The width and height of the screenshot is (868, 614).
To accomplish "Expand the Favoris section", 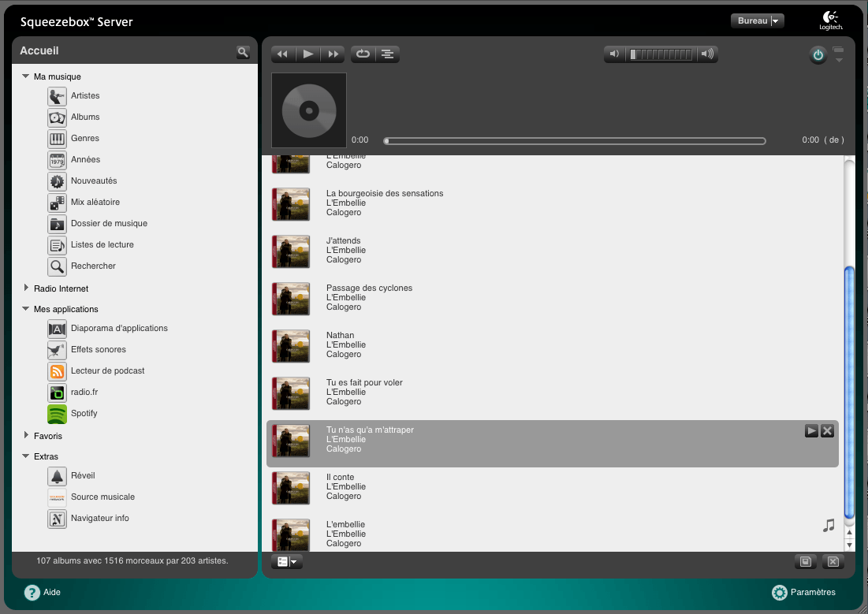I will [x=25, y=435].
